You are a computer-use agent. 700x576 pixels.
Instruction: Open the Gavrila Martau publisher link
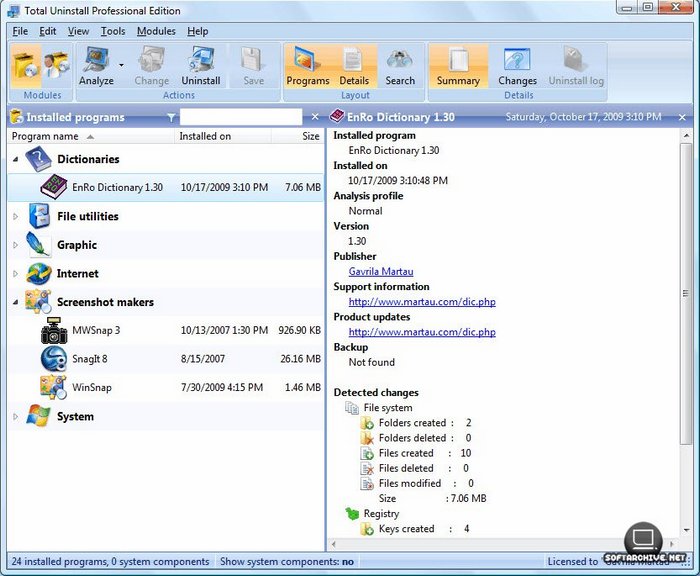pyautogui.click(x=381, y=271)
